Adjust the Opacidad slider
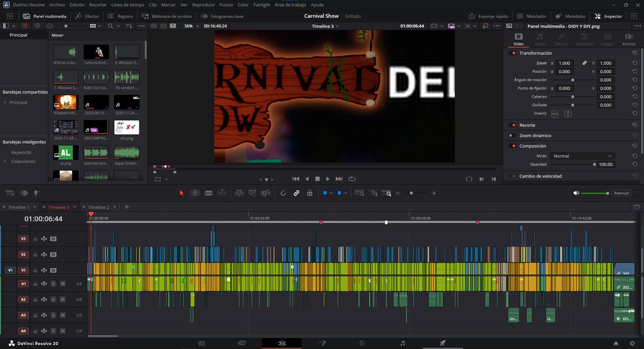Viewport: 644px width, 349px height. tap(572, 165)
